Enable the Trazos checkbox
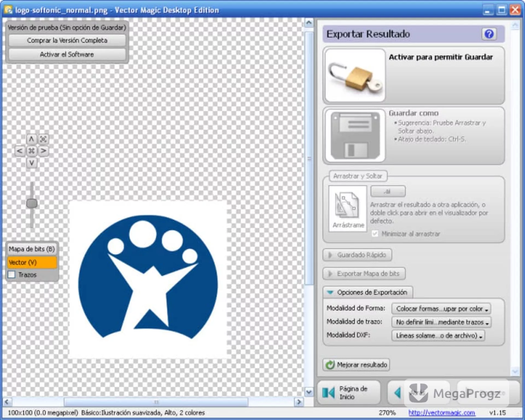This screenshot has height=420, width=525. pyautogui.click(x=12, y=275)
